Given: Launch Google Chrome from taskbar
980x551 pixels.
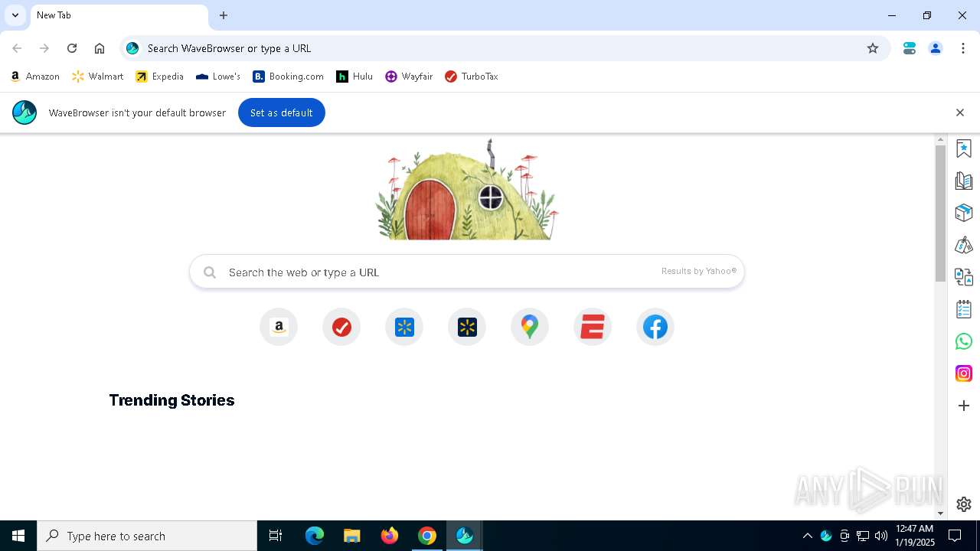Looking at the screenshot, I should click(427, 536).
